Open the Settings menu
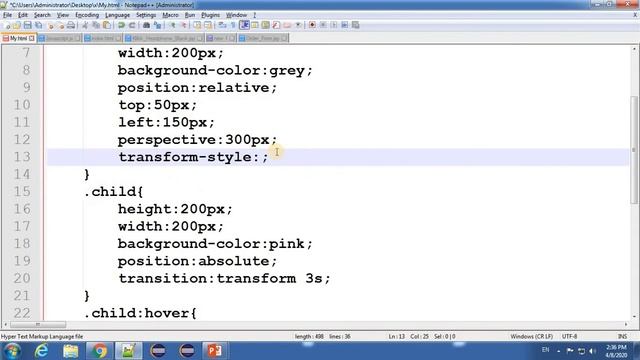640x360 pixels. click(146, 15)
